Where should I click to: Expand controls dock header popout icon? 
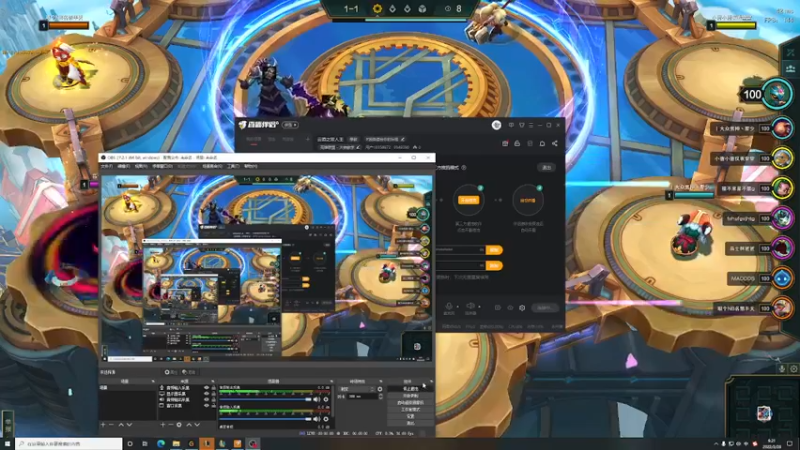(x=431, y=381)
